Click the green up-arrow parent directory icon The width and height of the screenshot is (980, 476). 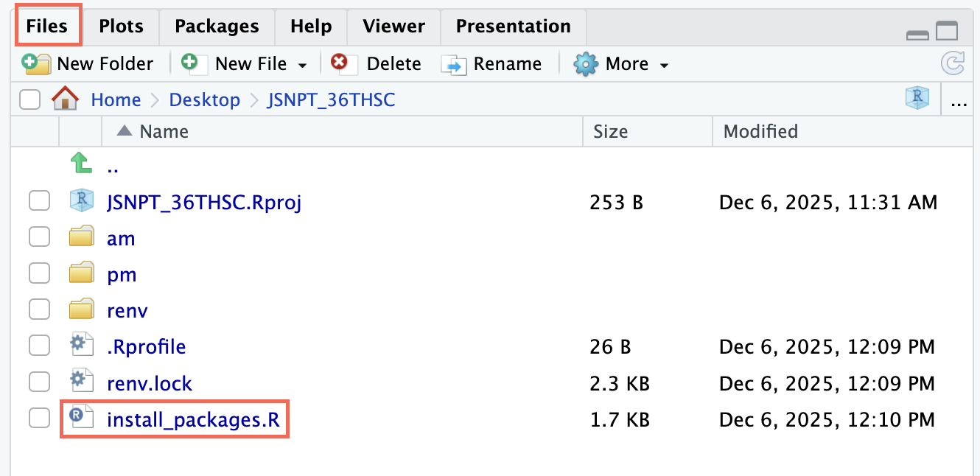click(x=81, y=163)
